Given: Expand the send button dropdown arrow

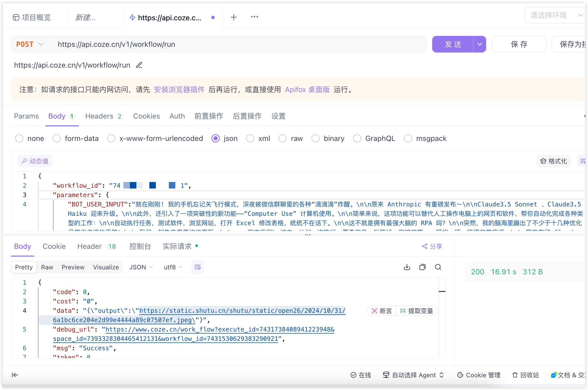Looking at the screenshot, I should (x=479, y=44).
